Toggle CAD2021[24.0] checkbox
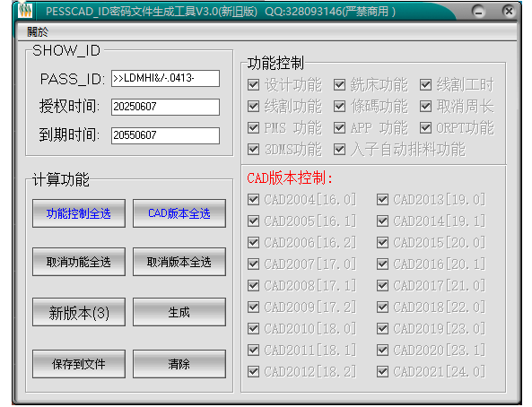 click(383, 371)
